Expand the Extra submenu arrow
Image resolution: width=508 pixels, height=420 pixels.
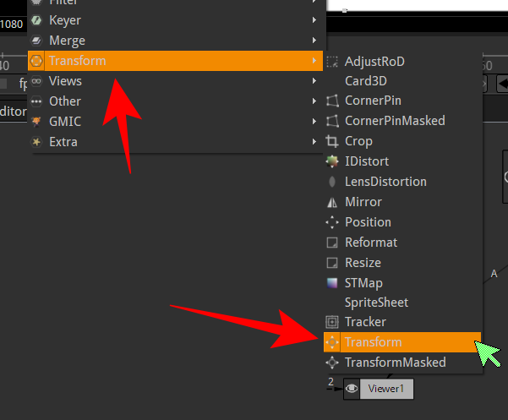tap(314, 142)
